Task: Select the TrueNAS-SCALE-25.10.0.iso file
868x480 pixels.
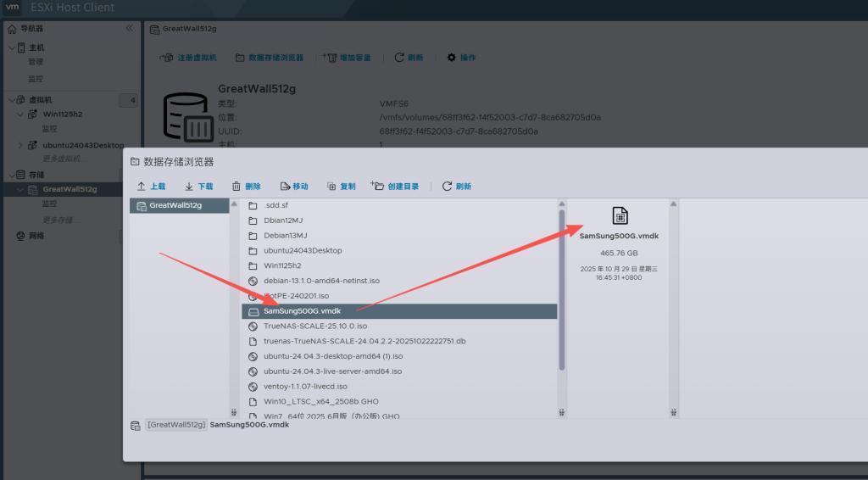Action: click(x=314, y=327)
